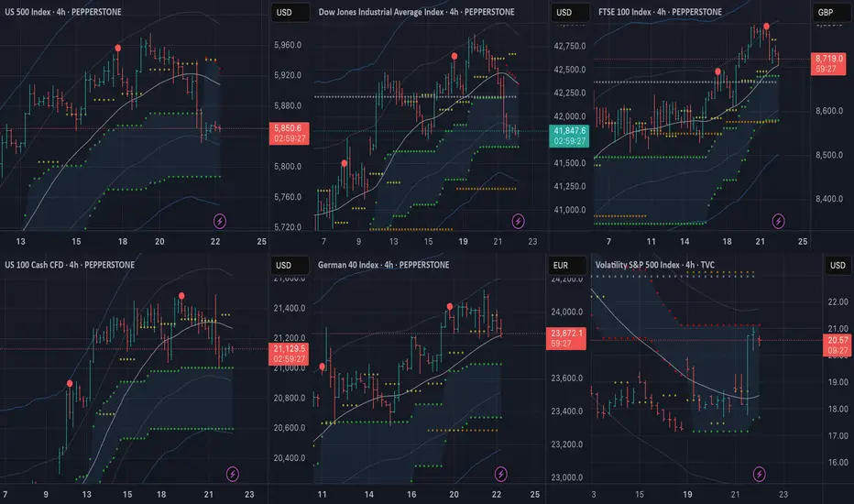Viewport: 854px width, 504px height.
Task: Click the 20,400.0 value on US 100 axis
Action: pyautogui.click(x=290, y=458)
